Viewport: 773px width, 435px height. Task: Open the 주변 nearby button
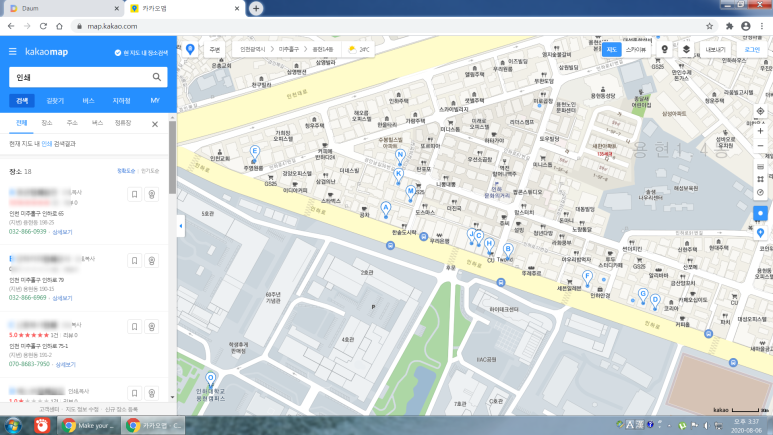click(x=214, y=49)
